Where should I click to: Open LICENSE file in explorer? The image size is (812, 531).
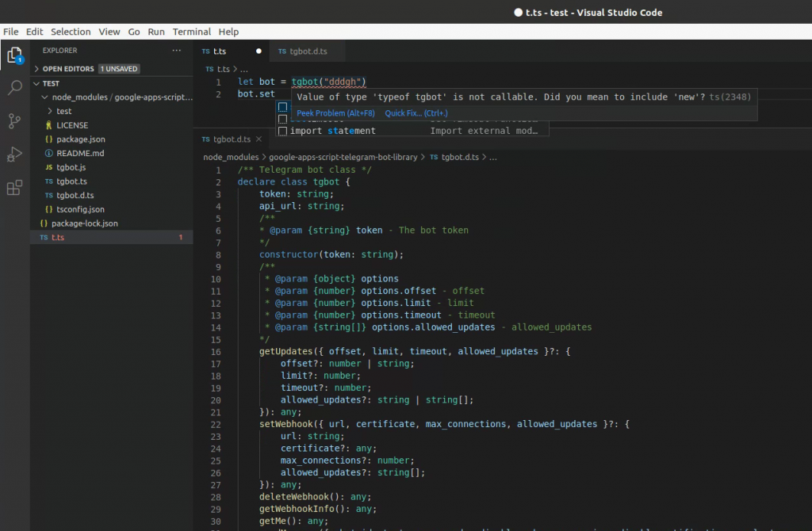pyautogui.click(x=72, y=125)
